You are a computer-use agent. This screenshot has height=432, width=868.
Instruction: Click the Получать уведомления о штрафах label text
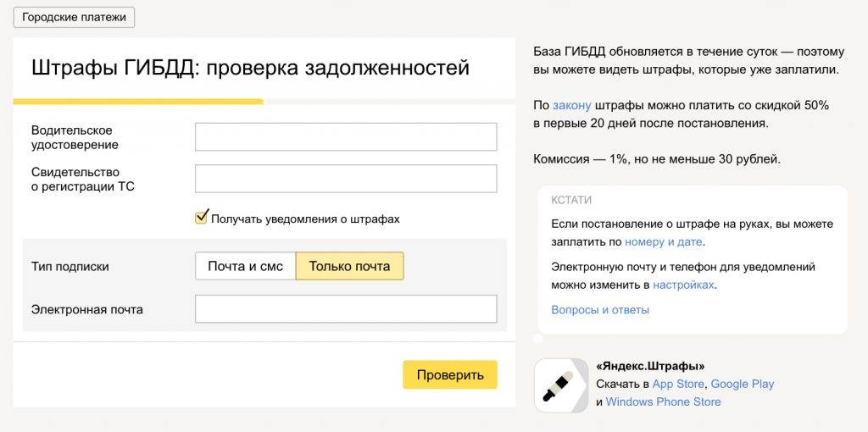tap(305, 219)
